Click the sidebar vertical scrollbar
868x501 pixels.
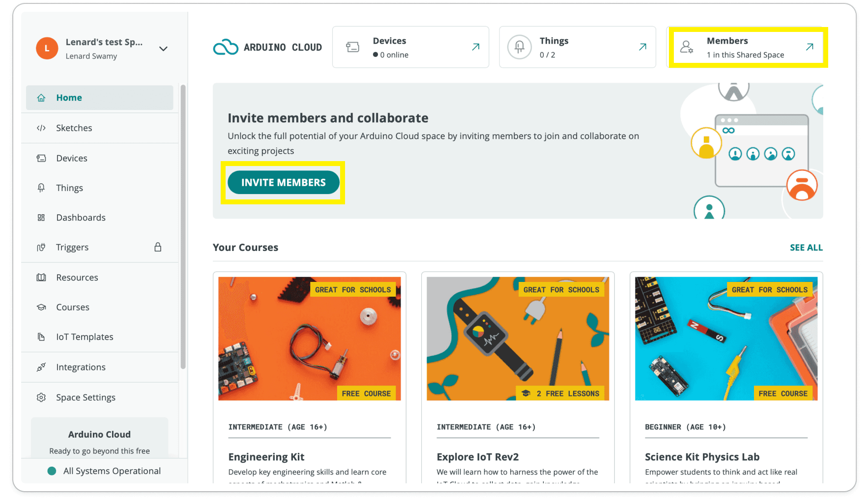183,226
